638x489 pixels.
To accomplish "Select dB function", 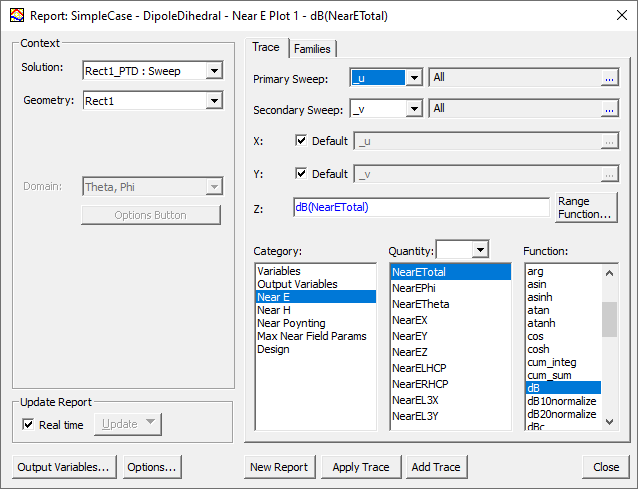I will (564, 388).
